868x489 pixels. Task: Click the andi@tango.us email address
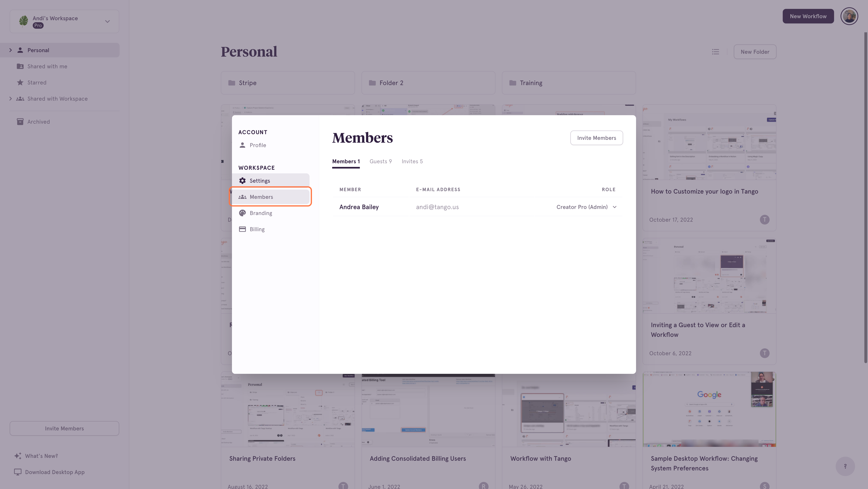[437, 207]
